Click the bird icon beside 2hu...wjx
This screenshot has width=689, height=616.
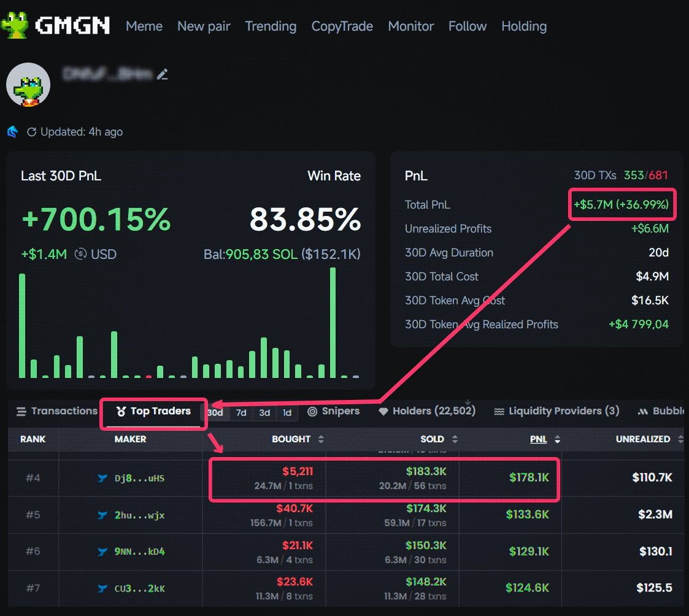102,515
